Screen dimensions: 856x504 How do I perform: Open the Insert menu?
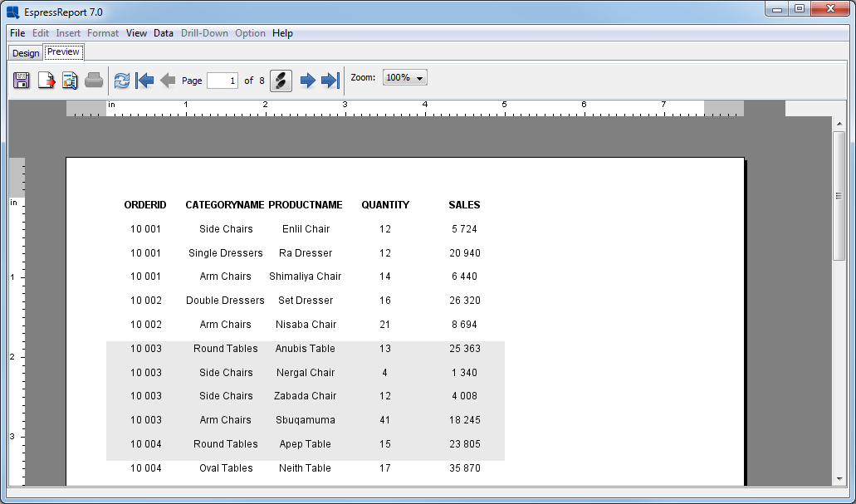coord(68,33)
